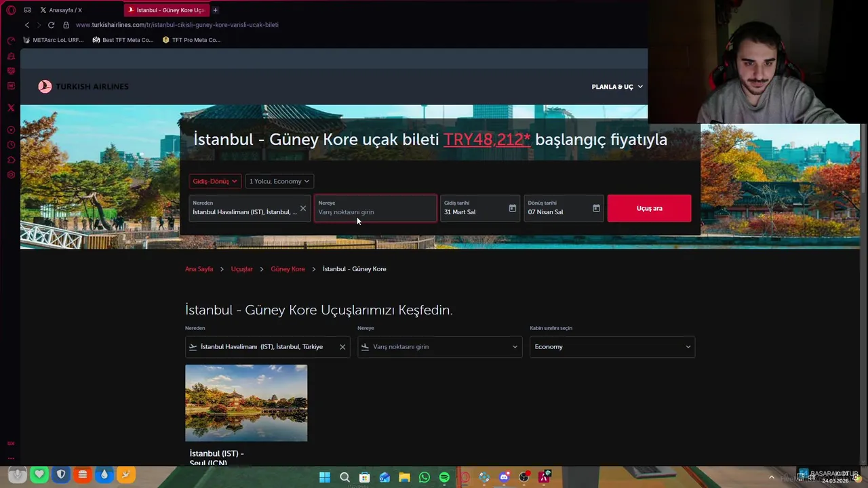This screenshot has height=488, width=868.
Task: Open the 1 Yolcu, Economy passenger dropdown
Action: (x=279, y=181)
